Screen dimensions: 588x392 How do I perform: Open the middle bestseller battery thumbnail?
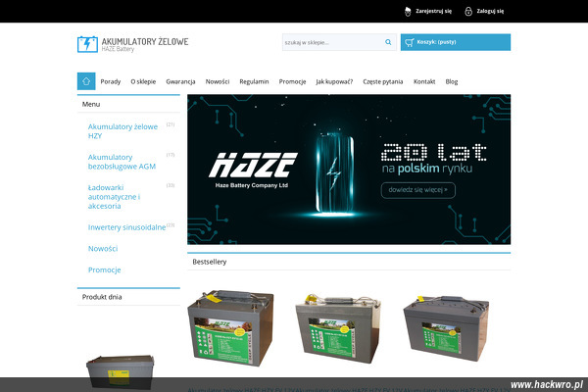pyautogui.click(x=338, y=328)
